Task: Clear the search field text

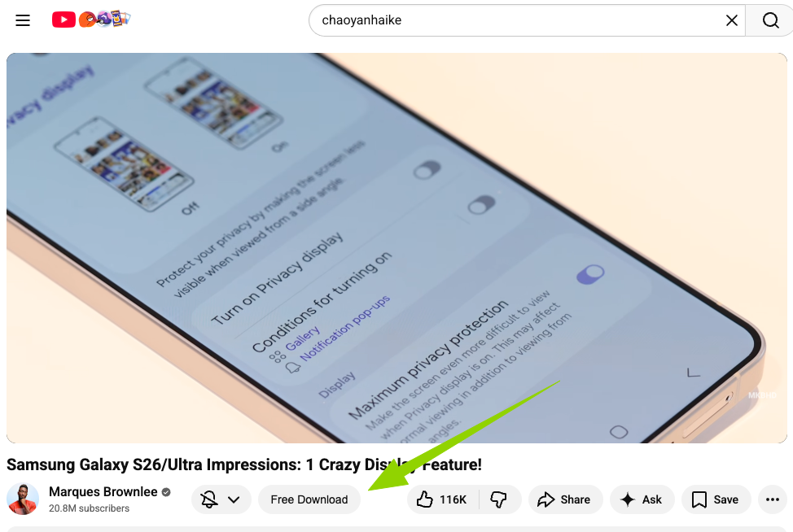Action: click(731, 20)
